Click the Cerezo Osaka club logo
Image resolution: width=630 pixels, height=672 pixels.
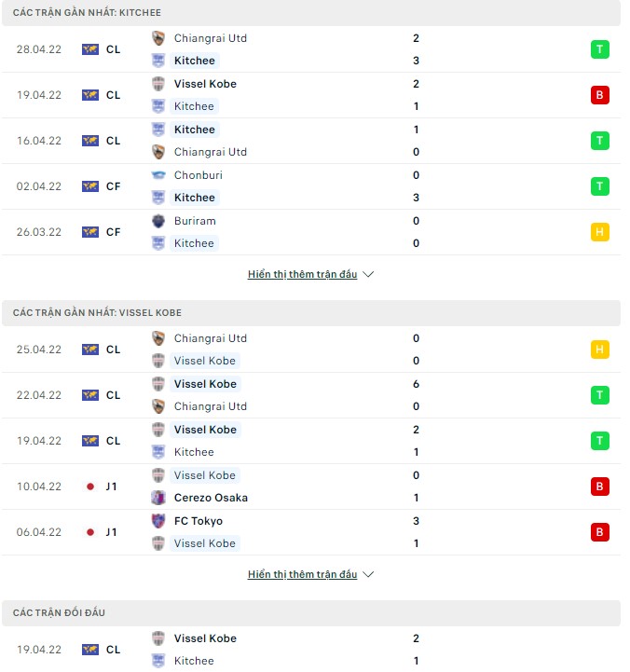click(x=158, y=498)
